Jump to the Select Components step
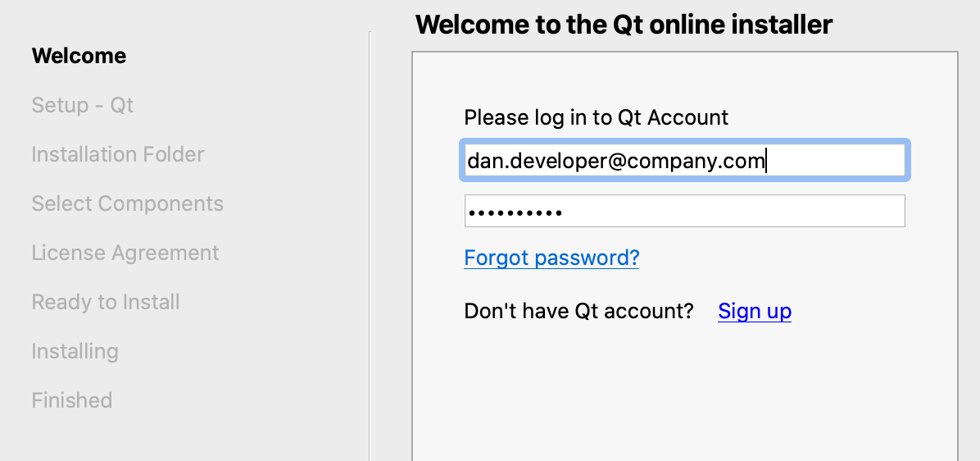The height and width of the screenshot is (461, 980). click(x=127, y=203)
